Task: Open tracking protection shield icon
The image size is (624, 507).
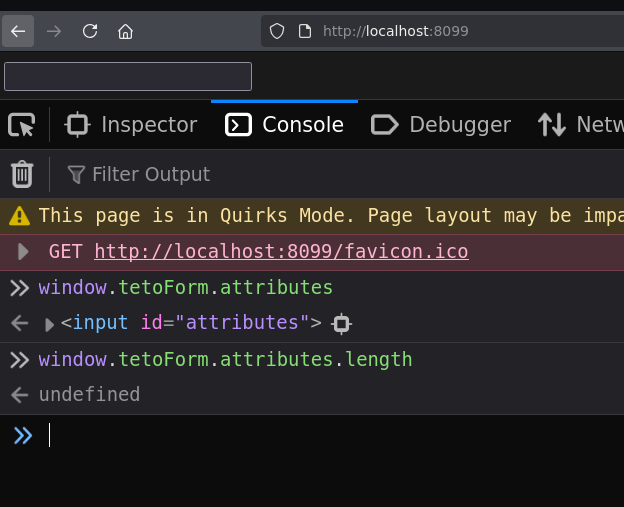Action: (277, 31)
